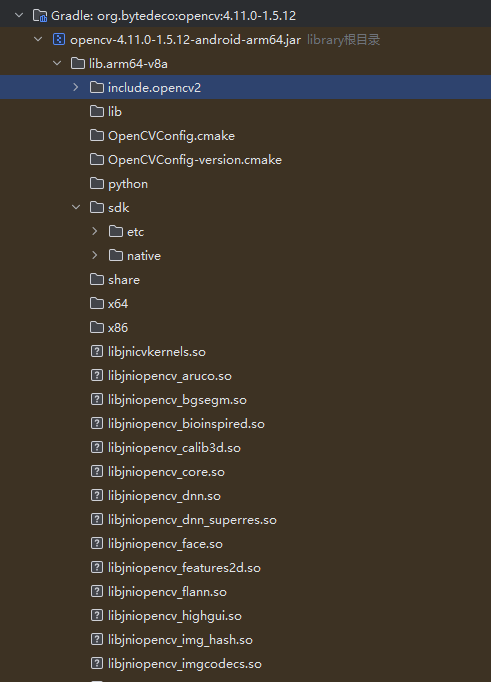Click the libjniopencv_features2d.so file icon
This screenshot has width=491, height=682.
coord(97,567)
